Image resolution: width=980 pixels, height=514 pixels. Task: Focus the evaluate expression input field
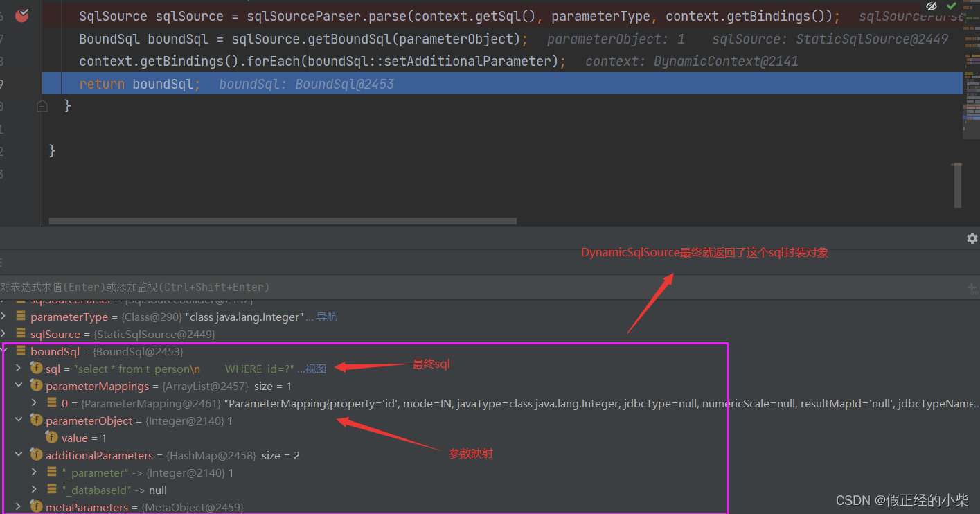pos(481,287)
